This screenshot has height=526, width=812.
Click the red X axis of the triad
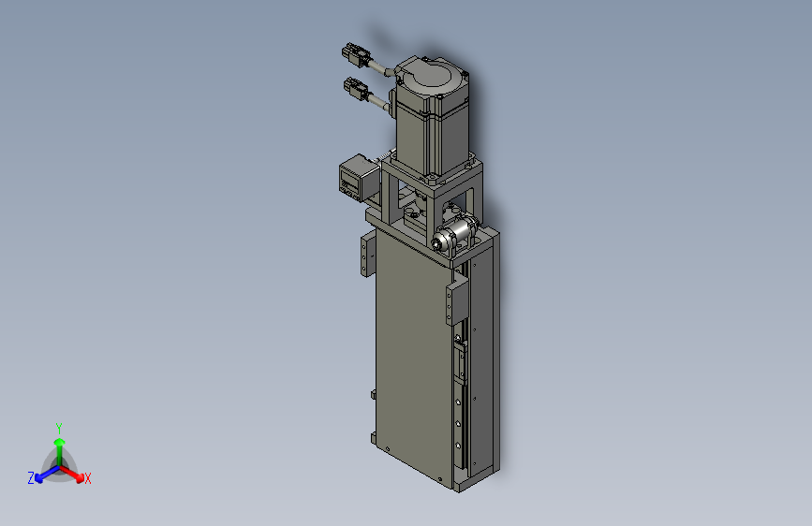(x=75, y=475)
